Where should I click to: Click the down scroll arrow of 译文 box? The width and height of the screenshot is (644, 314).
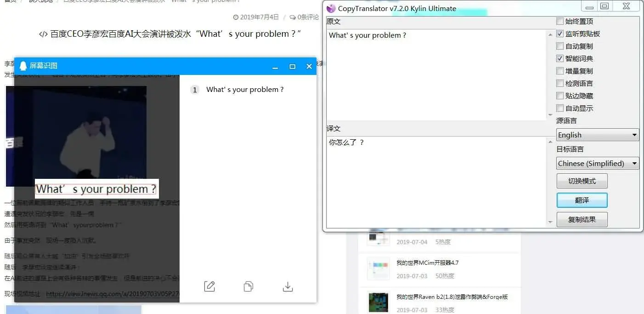pos(550,223)
